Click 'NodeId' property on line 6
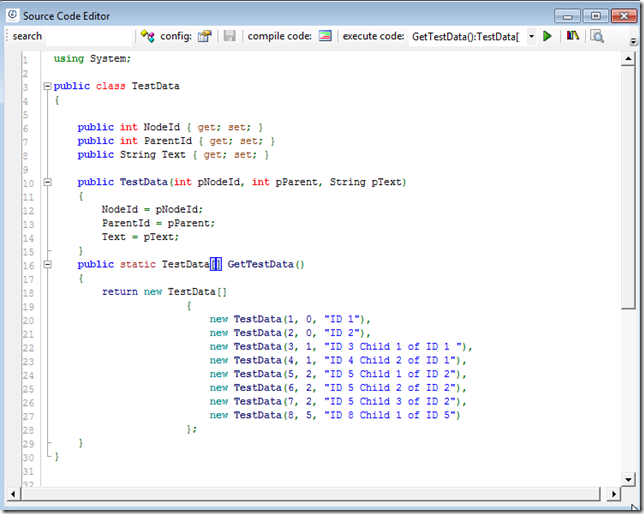Viewport: 644px width, 514px height. click(x=161, y=127)
